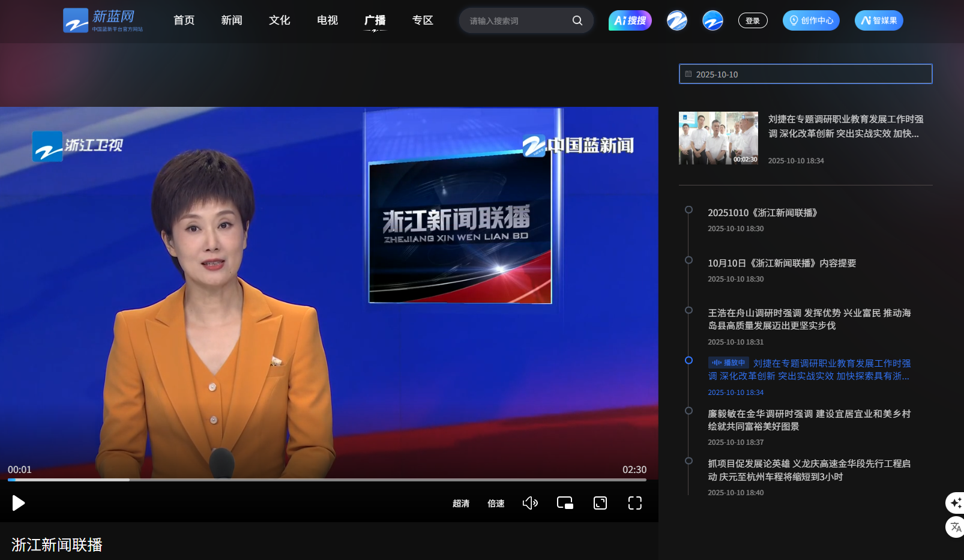
Task: Open the 创作中心 button
Action: [811, 20]
